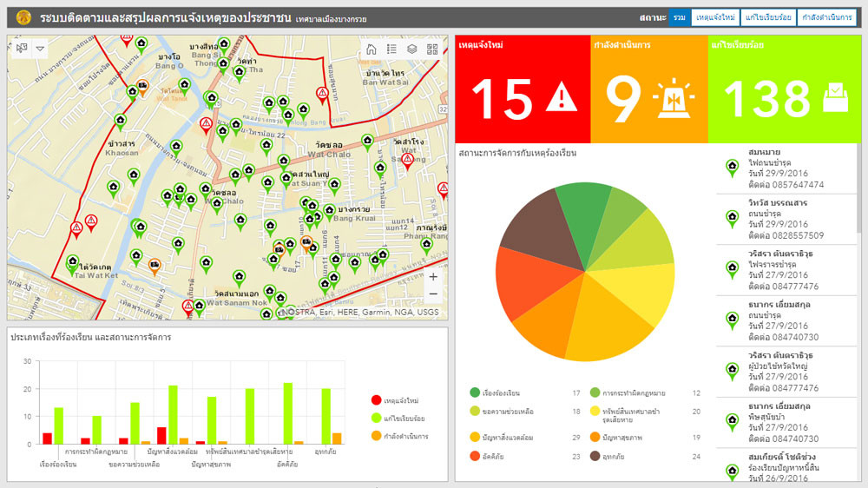The width and height of the screenshot is (868, 488).
Task: Select the เหตุแจ้งใหม่ status filter button
Action: coord(716,17)
